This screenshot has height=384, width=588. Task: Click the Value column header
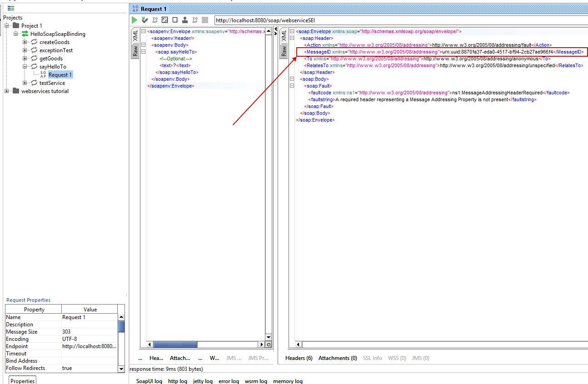point(90,309)
